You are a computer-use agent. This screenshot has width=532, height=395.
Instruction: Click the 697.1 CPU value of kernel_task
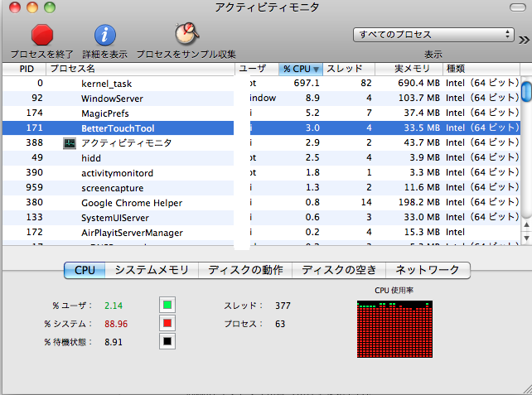pos(307,83)
